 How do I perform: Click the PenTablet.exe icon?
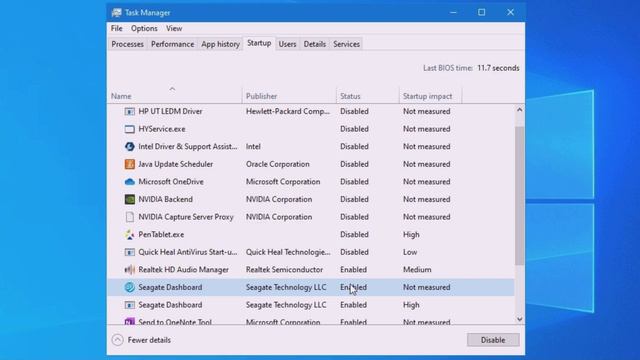[x=129, y=235]
